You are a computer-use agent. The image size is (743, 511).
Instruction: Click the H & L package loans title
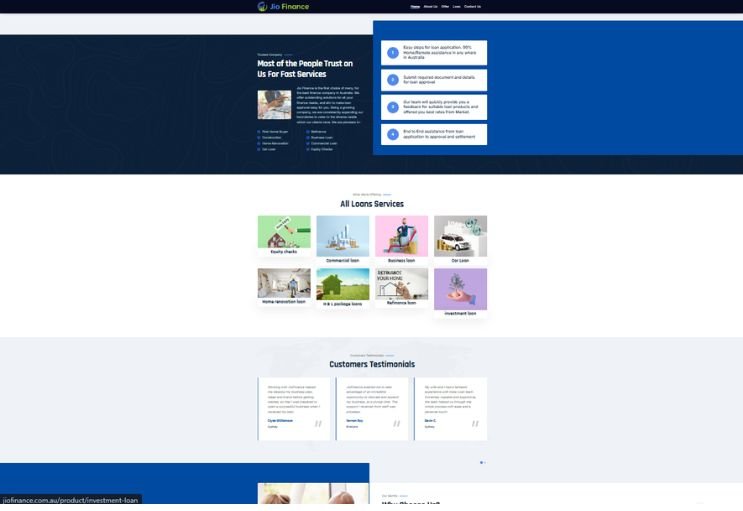[x=343, y=304]
